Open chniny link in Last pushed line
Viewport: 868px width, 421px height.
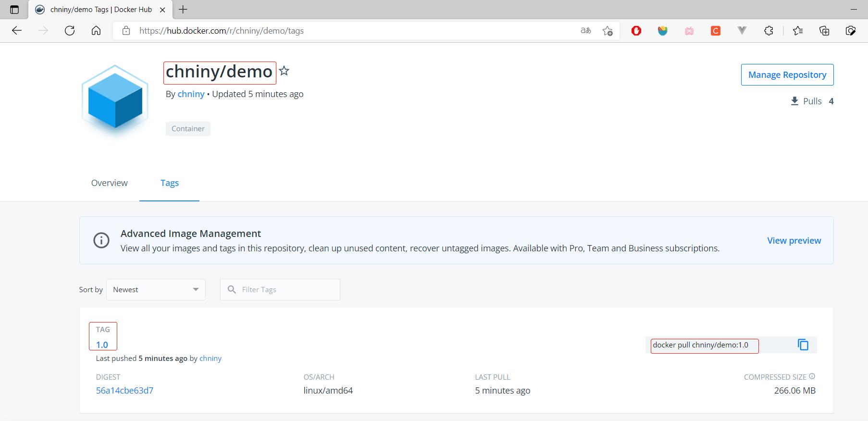point(211,359)
